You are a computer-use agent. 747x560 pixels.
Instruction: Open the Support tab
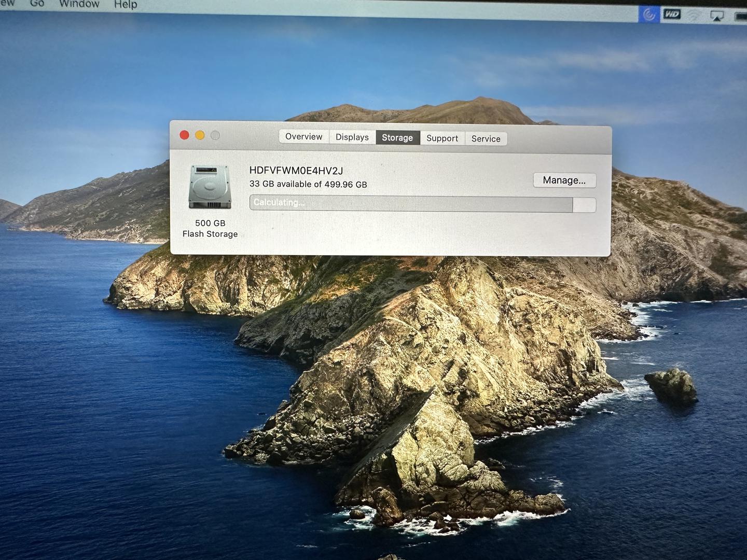tap(442, 138)
